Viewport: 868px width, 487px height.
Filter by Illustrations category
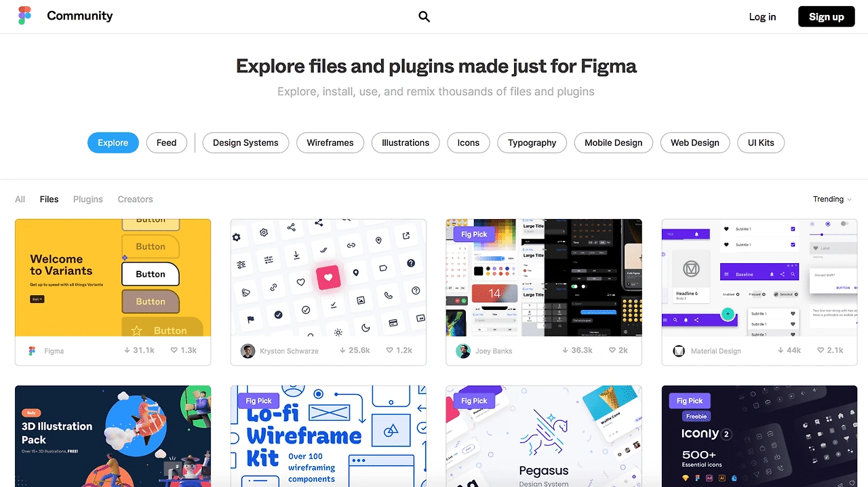click(406, 142)
